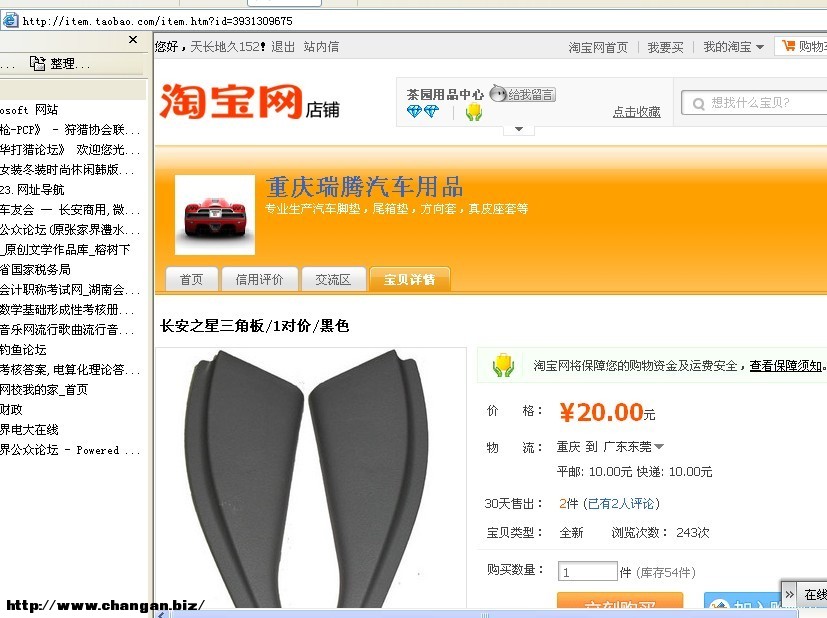Open favorite 枪-PCP 狩猎协会联
827x618 pixels.
[x=70, y=129]
